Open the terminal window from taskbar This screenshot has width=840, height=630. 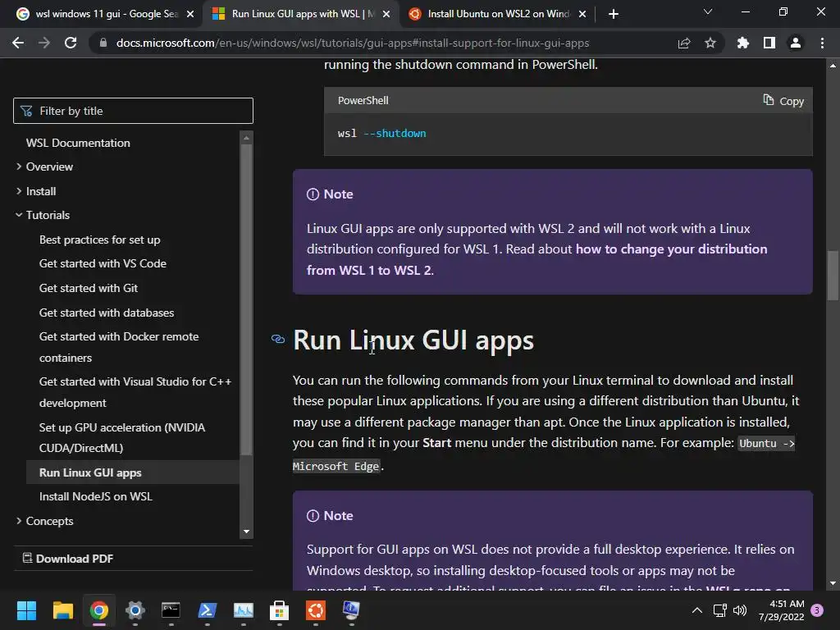click(171, 610)
